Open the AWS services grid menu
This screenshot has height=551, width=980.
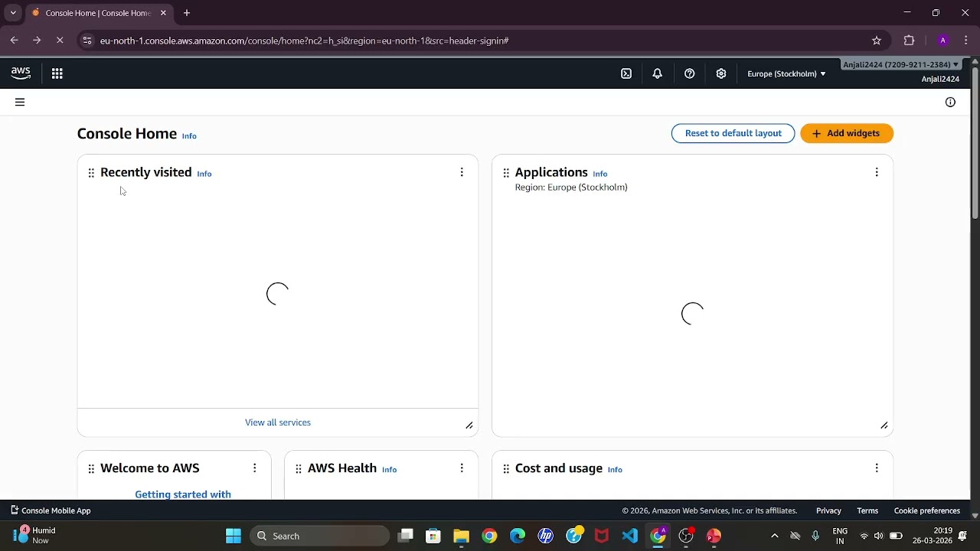pyautogui.click(x=57, y=73)
